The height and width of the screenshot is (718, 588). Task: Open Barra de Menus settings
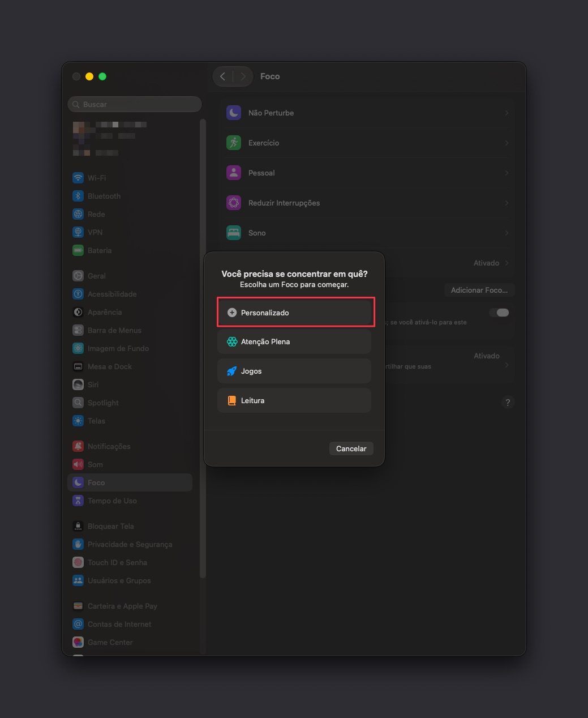coord(130,330)
